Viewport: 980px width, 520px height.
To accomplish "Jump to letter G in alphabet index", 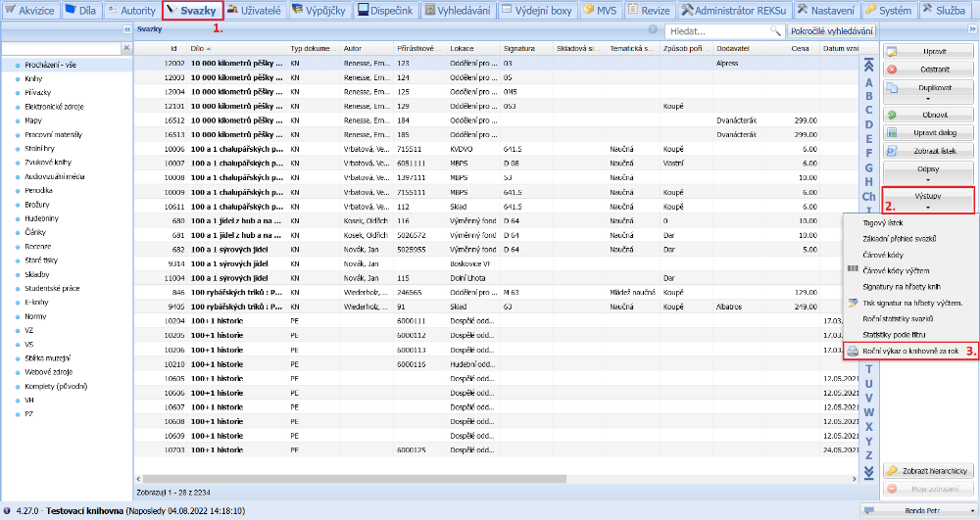I will click(868, 167).
